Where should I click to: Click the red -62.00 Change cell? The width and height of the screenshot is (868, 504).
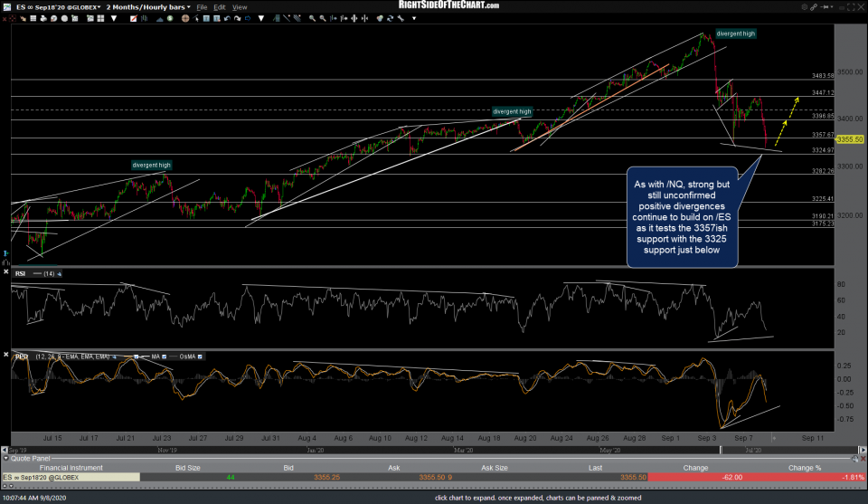(696, 478)
